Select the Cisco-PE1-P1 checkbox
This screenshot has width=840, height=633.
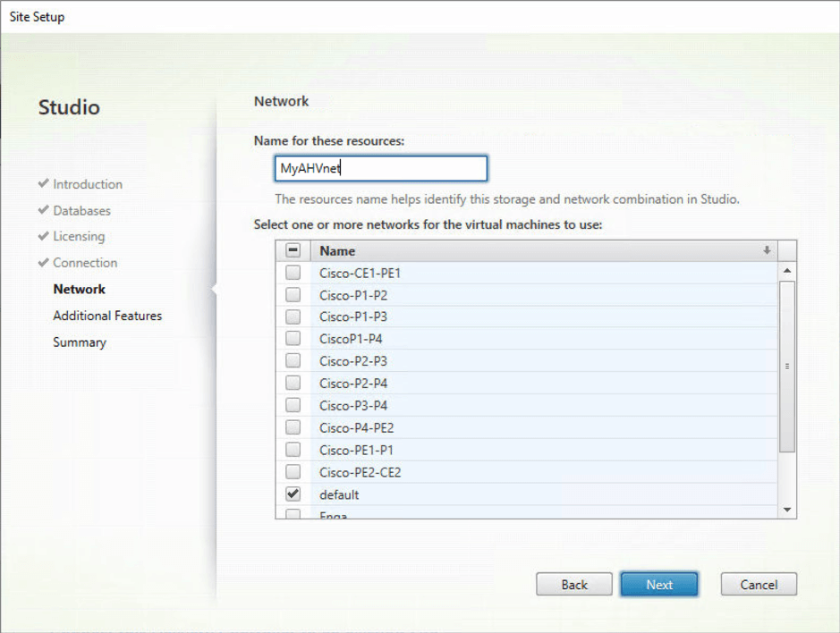pos(293,450)
